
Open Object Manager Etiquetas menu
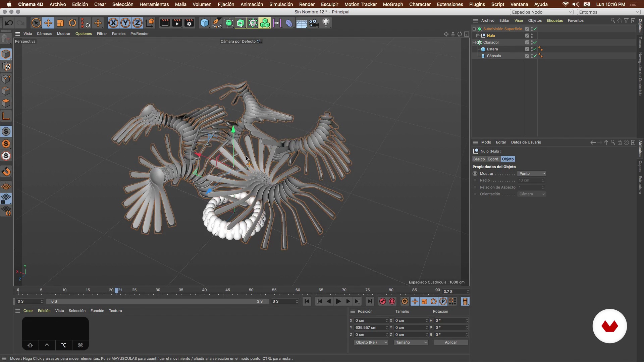[555, 20]
